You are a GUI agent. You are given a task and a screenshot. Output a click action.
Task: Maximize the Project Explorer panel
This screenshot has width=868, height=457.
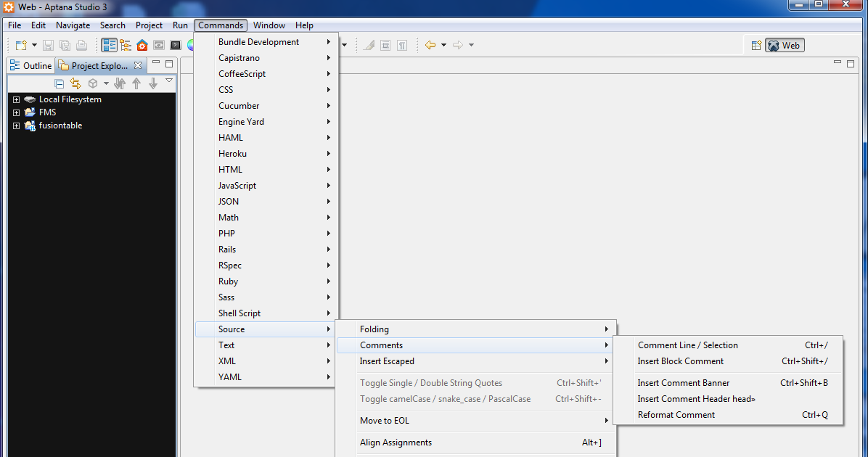point(169,64)
